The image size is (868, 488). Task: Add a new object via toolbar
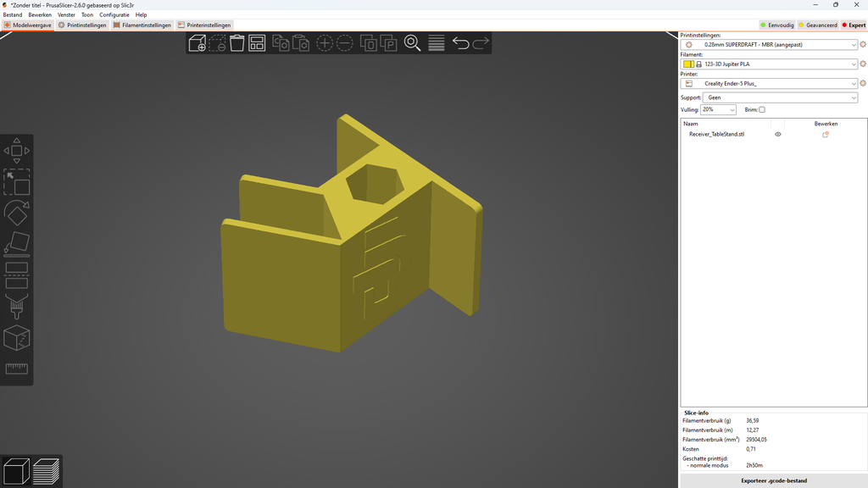tap(196, 43)
